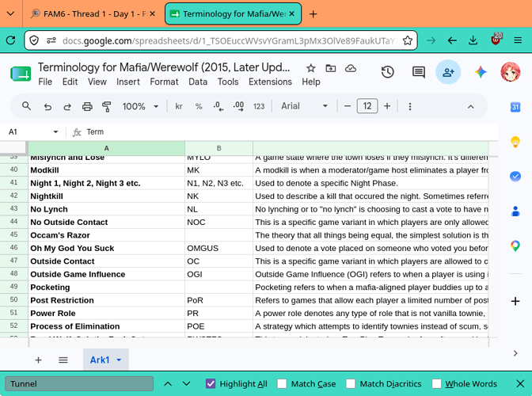Open Google Tasks in the side panel
This screenshot has width=532, height=396.
click(x=515, y=177)
